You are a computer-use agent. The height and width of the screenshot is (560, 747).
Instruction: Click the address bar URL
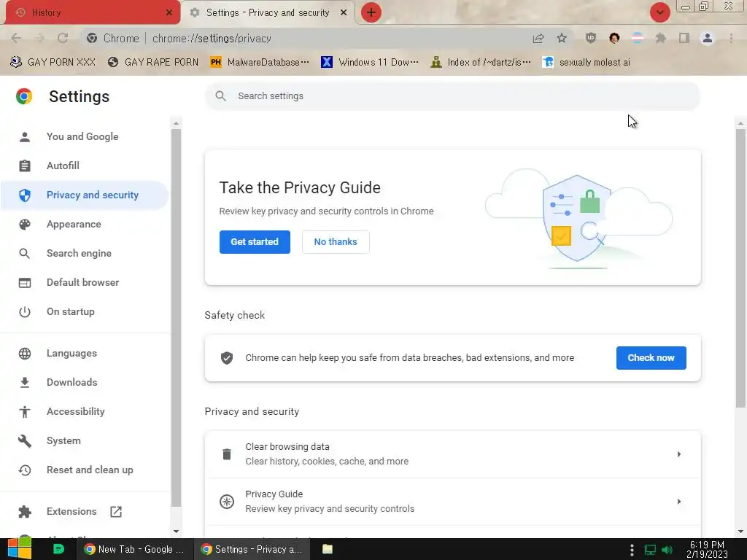(212, 38)
